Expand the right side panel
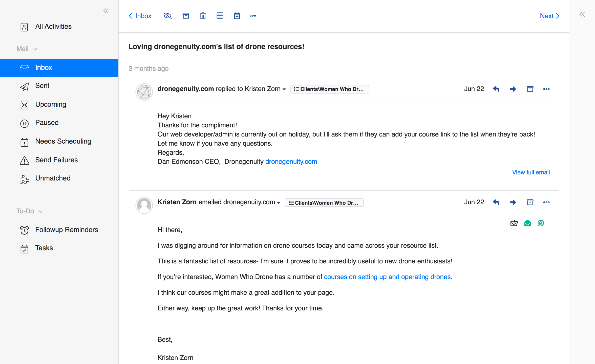The width and height of the screenshot is (595, 364). (582, 14)
